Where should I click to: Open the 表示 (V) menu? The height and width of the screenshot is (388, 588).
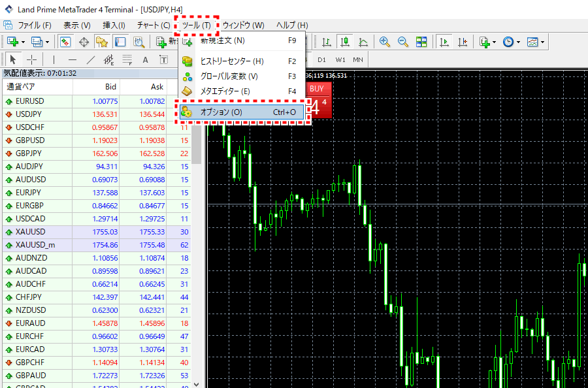(77, 25)
